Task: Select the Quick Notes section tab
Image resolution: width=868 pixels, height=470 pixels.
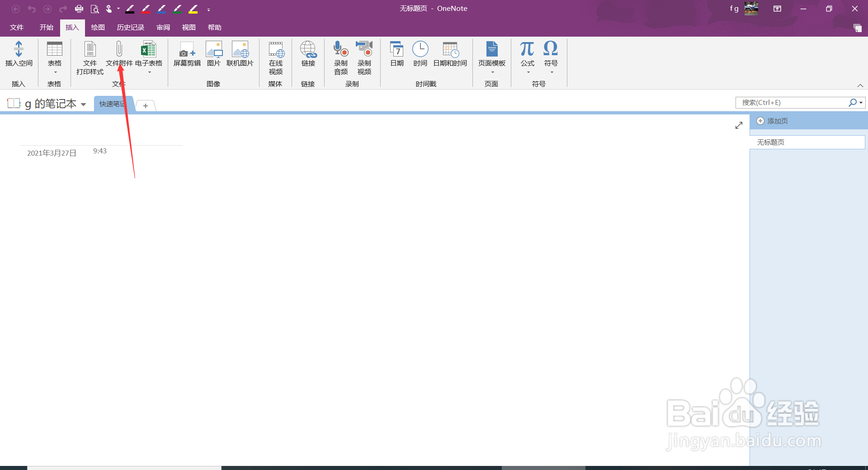Action: 113,104
